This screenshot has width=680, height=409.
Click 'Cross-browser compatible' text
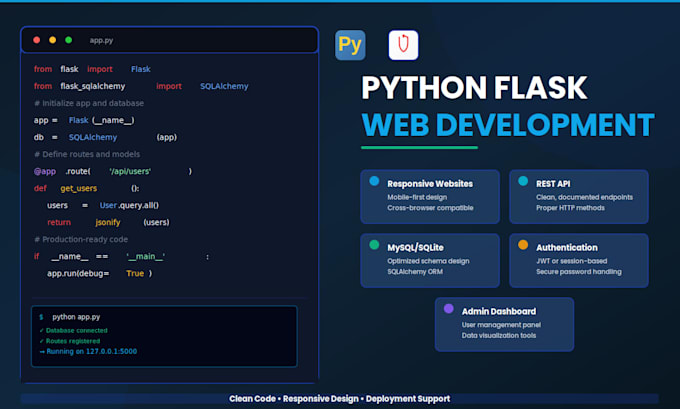click(430, 208)
